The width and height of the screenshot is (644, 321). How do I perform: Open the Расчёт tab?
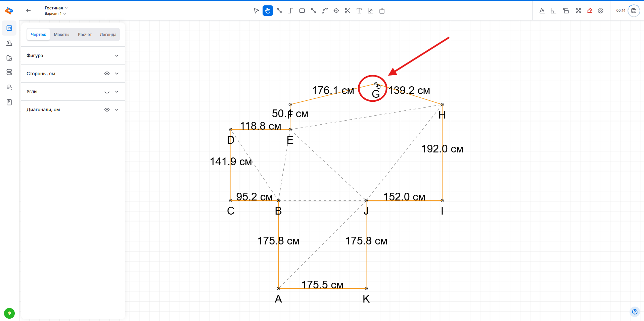85,35
